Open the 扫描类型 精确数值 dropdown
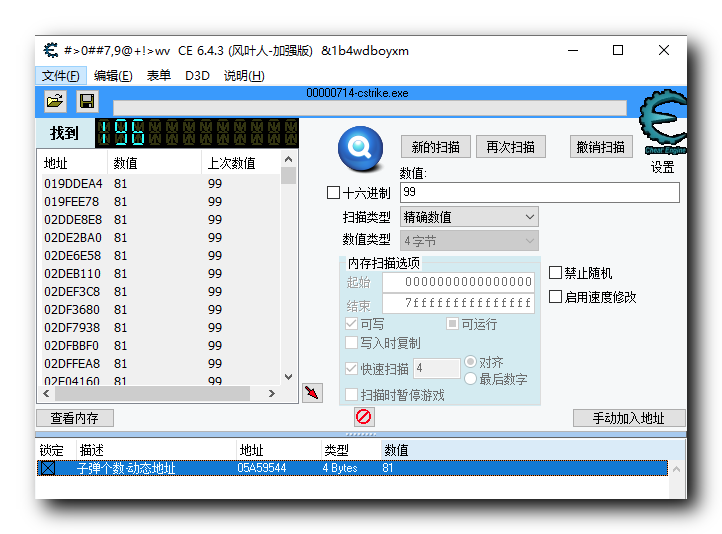 [x=469, y=217]
